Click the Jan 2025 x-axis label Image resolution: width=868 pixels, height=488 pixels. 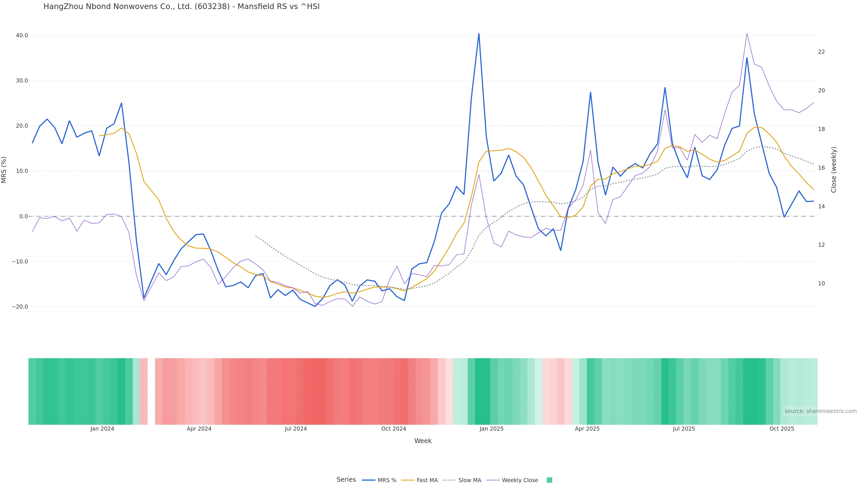coord(491,429)
